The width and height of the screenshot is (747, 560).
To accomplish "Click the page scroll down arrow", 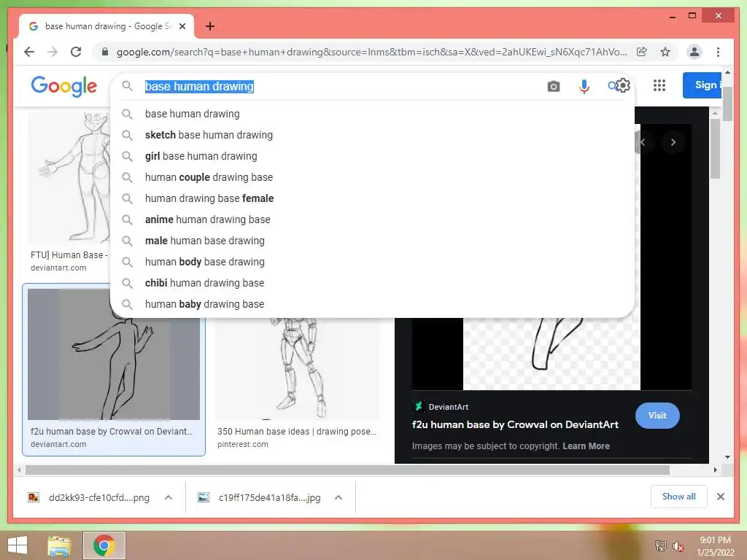I will (x=727, y=457).
